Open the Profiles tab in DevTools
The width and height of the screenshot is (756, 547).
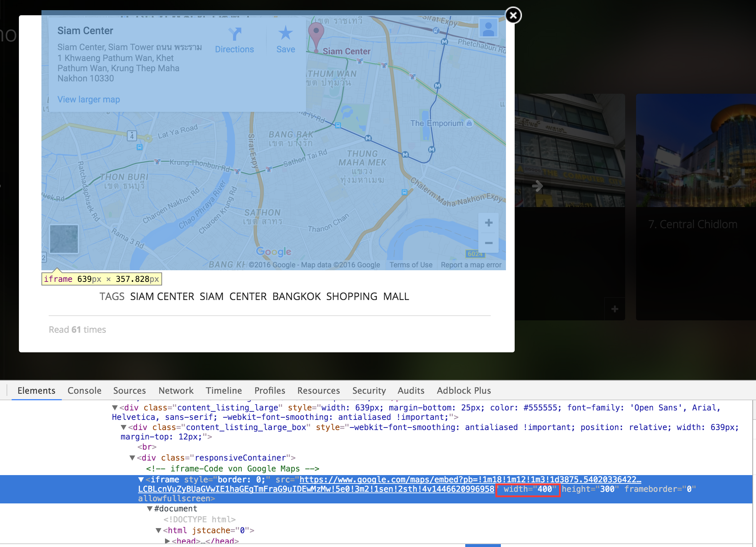[270, 390]
